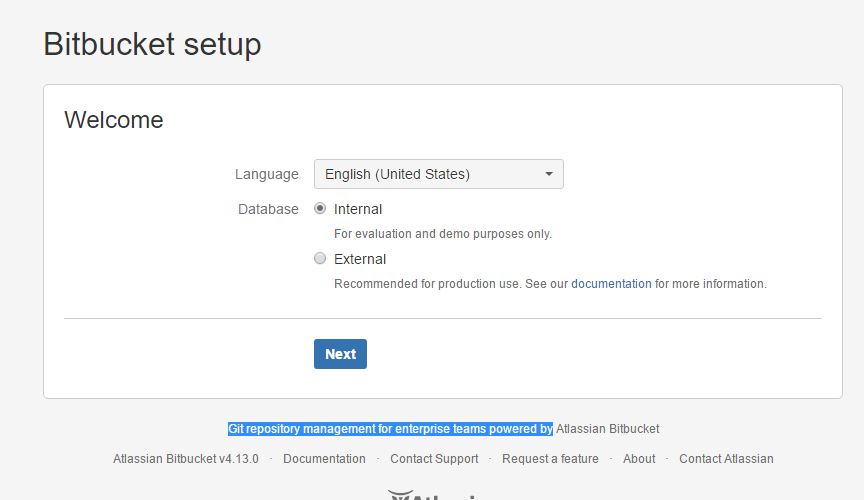This screenshot has height=500, width=864.
Task: Open the documentation link for External database
Action: coord(611,284)
